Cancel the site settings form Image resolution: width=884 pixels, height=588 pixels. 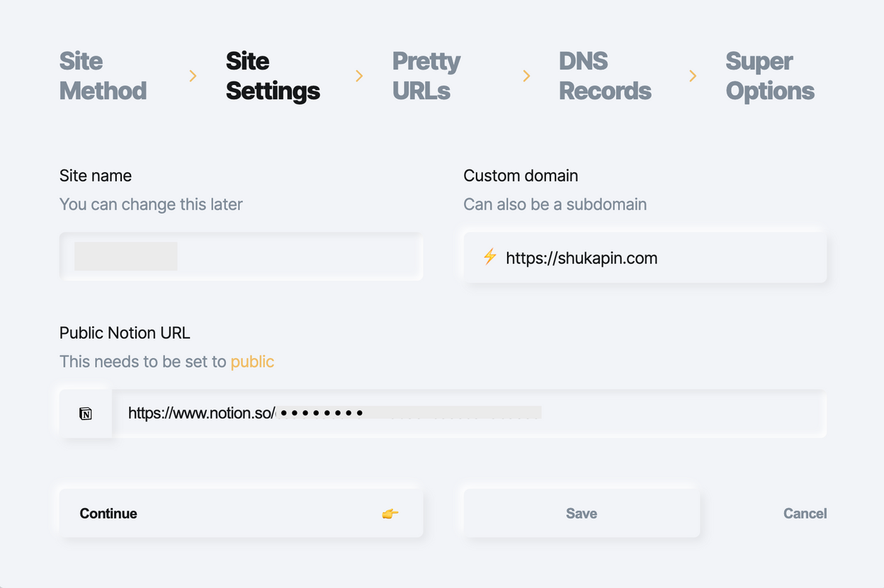[805, 514]
